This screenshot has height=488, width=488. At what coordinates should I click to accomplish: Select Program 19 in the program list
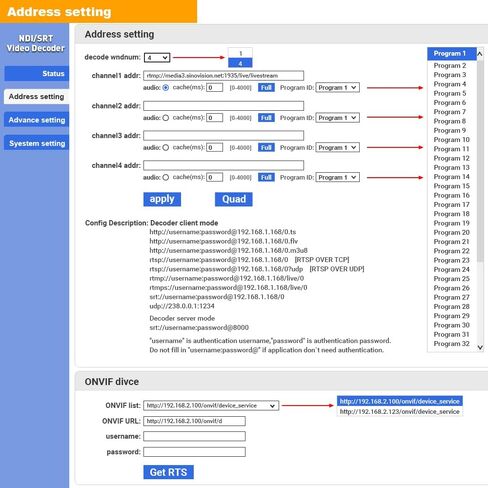[x=452, y=223]
